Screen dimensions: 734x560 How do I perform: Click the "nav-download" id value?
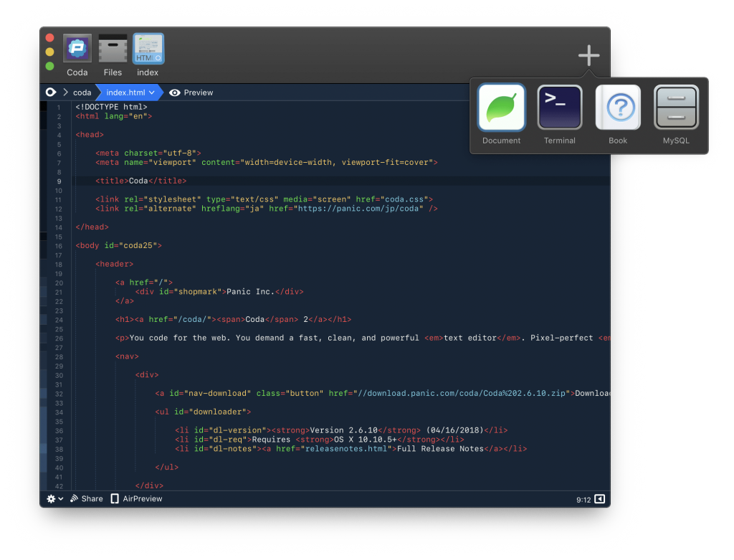218,394
